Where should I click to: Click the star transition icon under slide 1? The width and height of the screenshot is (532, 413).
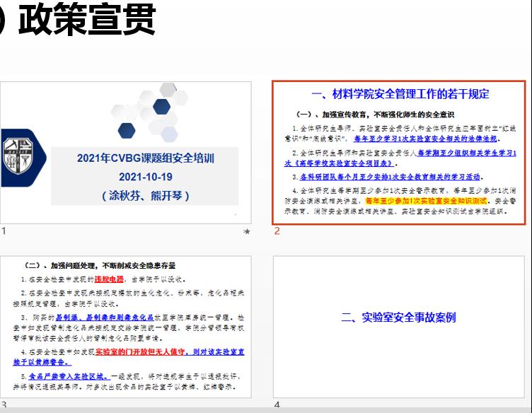coord(246,231)
